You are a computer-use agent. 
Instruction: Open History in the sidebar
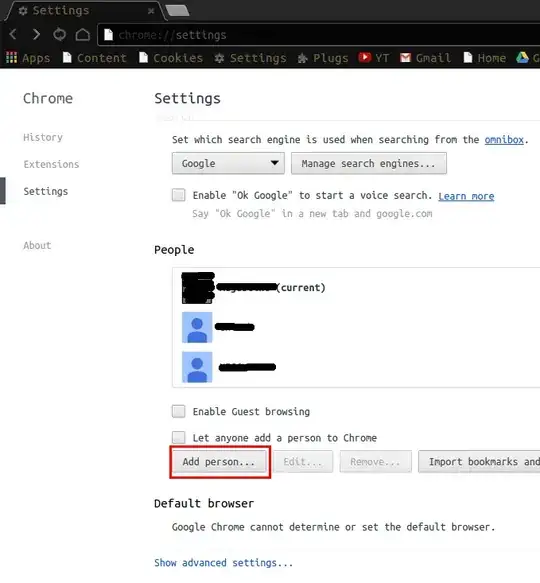pos(43,137)
